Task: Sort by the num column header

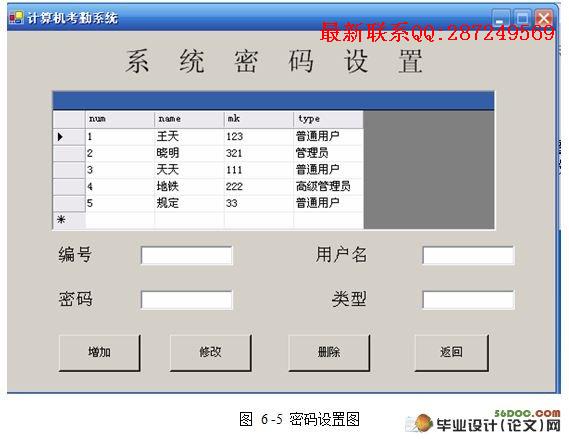Action: [120, 119]
